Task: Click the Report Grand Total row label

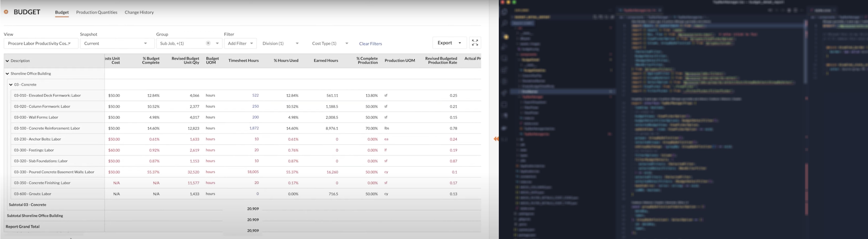Action: [x=23, y=227]
